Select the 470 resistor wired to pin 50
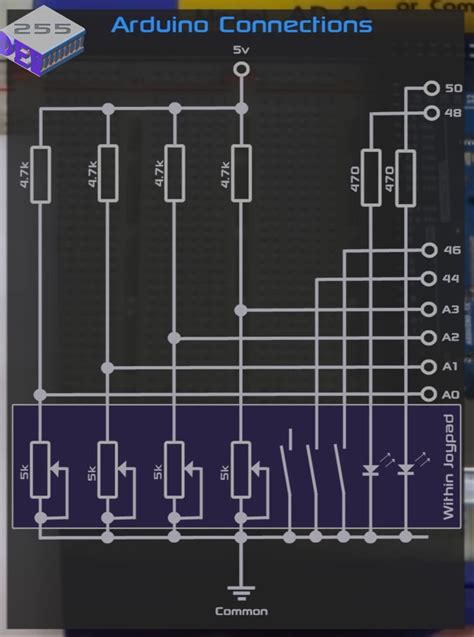 pos(405,178)
